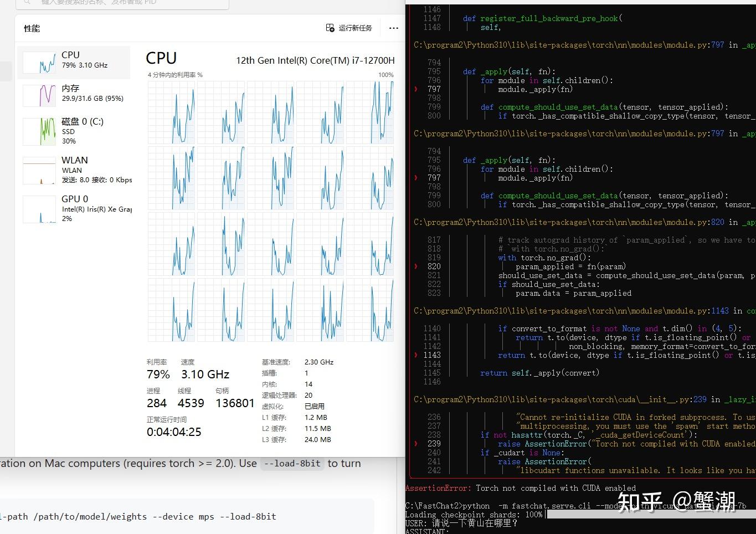756x534 pixels.
Task: Click the red arrow marker at line 239
Action: [x=416, y=444]
